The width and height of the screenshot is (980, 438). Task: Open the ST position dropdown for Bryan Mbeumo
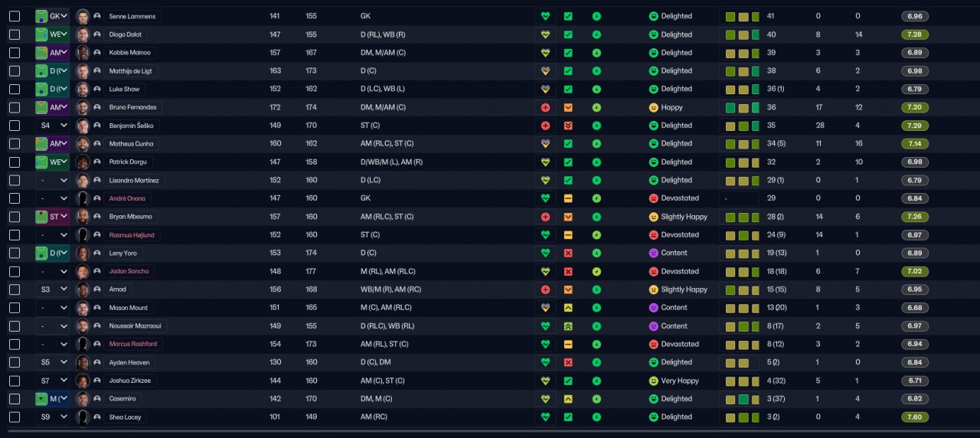(x=52, y=217)
